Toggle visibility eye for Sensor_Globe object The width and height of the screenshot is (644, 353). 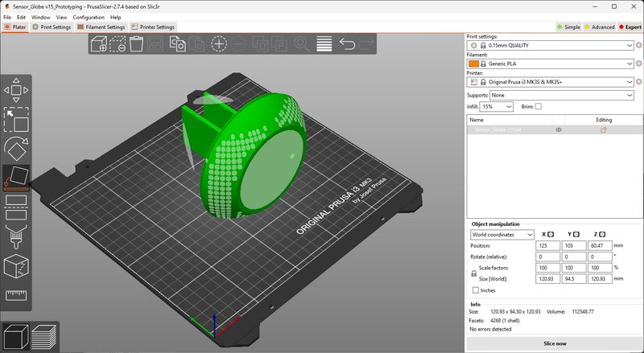(x=559, y=129)
